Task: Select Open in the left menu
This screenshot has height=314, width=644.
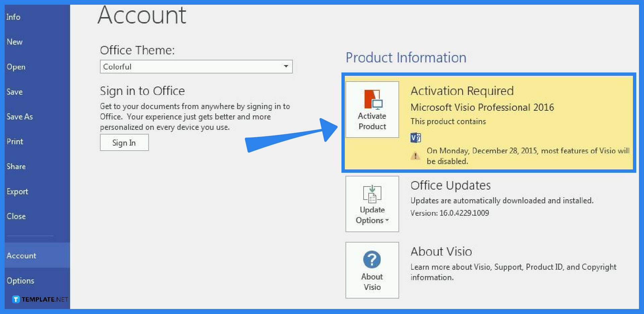Action: pyautogui.click(x=16, y=67)
